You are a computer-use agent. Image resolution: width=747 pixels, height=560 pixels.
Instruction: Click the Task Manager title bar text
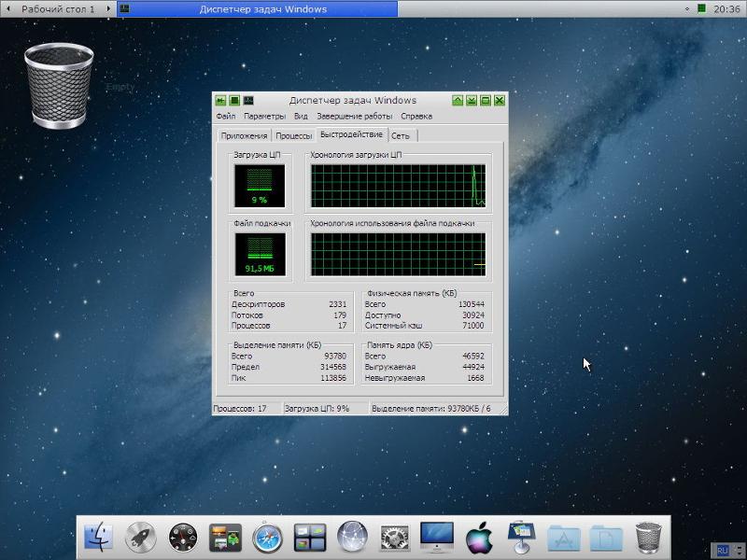pyautogui.click(x=353, y=101)
